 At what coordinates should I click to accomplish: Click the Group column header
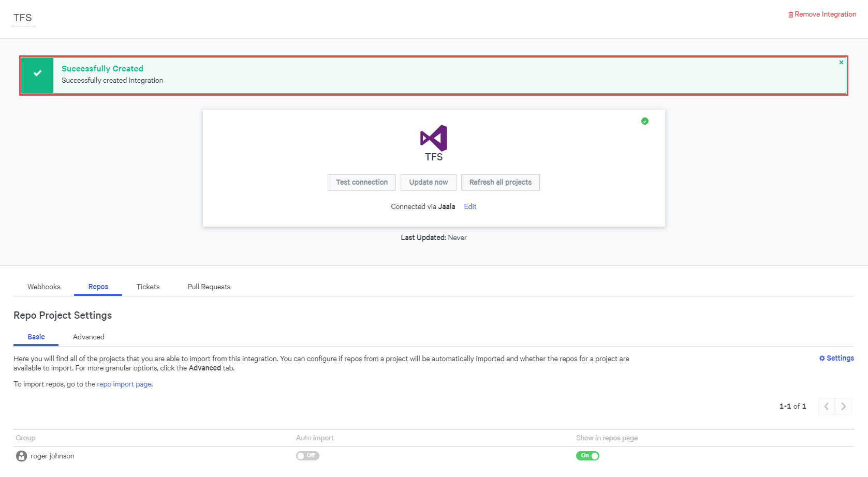click(25, 438)
